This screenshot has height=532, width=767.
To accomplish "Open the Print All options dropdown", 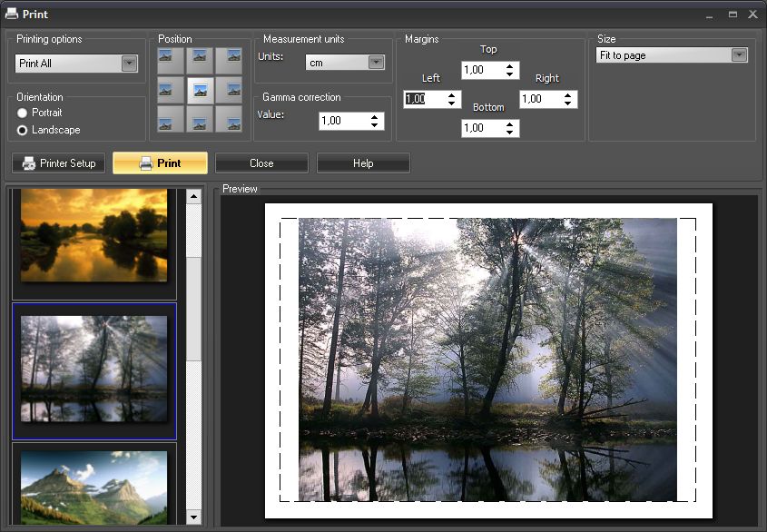I will [x=129, y=64].
